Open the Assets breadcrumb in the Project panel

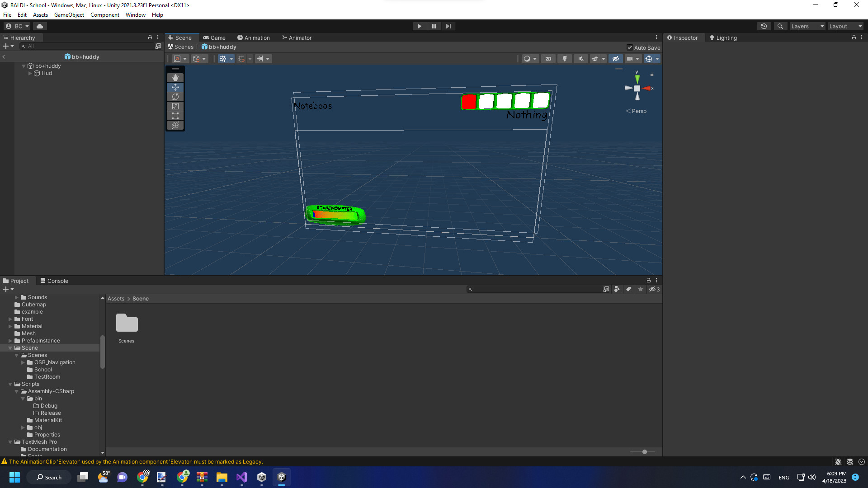click(116, 298)
